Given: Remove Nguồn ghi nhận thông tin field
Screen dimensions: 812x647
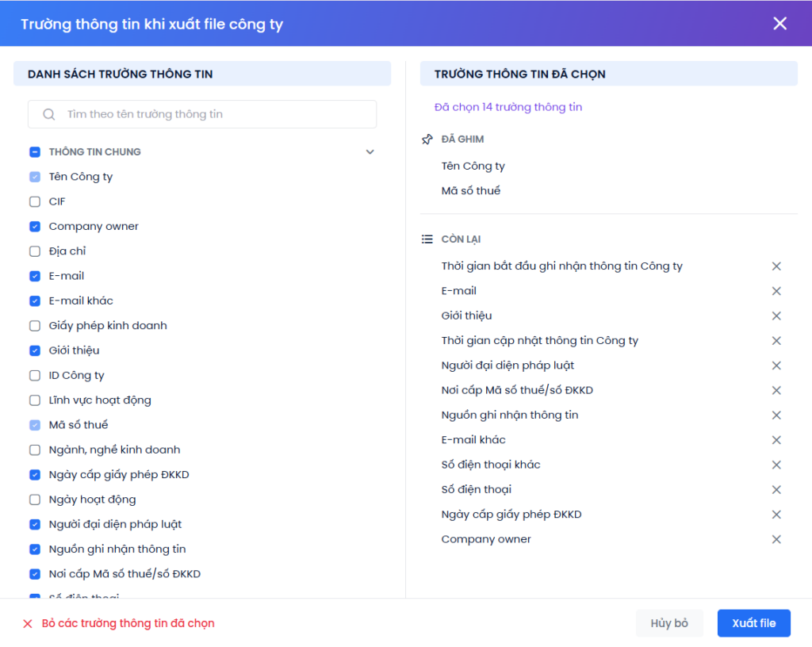Looking at the screenshot, I should click(776, 415).
